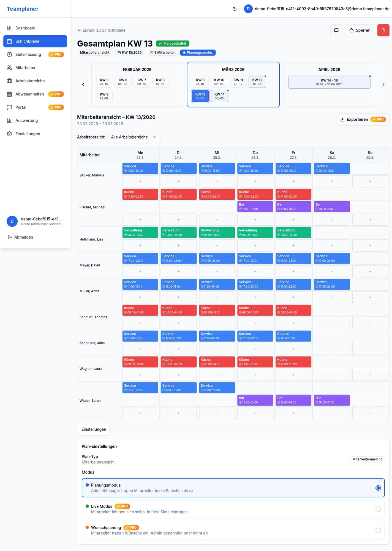
Task: Go back via Zurück zu Schichtpläne
Action: [101, 30]
